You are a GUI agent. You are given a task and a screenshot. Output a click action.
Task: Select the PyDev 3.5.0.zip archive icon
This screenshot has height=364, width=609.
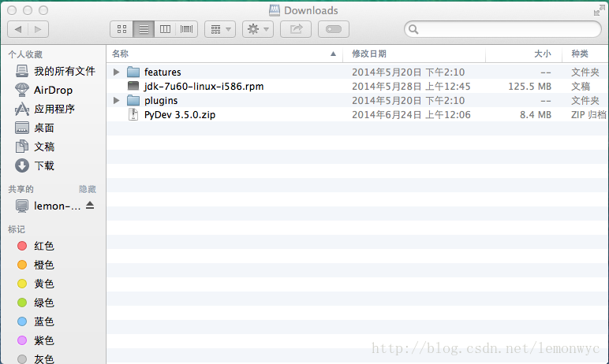(133, 114)
